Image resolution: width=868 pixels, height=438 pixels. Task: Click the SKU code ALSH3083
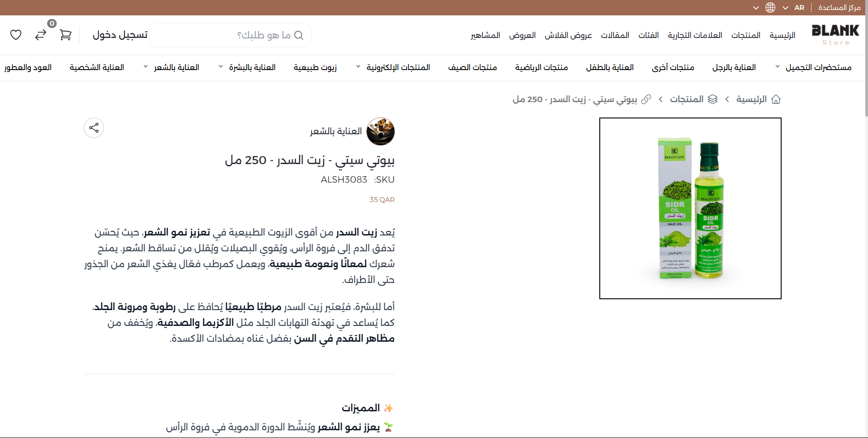pos(344,180)
